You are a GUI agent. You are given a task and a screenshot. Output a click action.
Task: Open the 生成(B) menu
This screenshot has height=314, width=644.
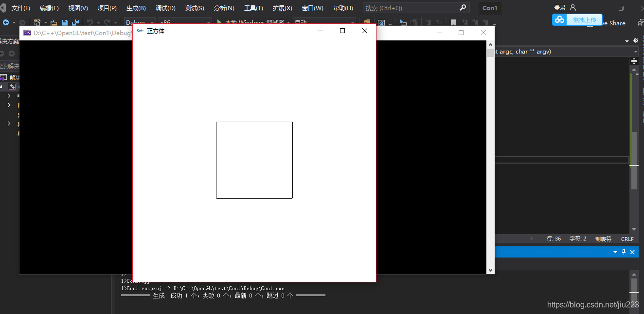point(136,8)
